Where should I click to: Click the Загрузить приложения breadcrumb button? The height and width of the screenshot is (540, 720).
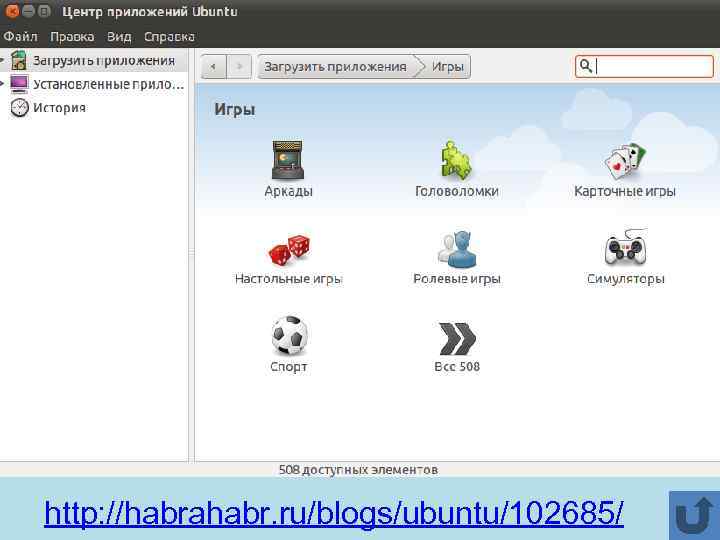pyautogui.click(x=336, y=67)
